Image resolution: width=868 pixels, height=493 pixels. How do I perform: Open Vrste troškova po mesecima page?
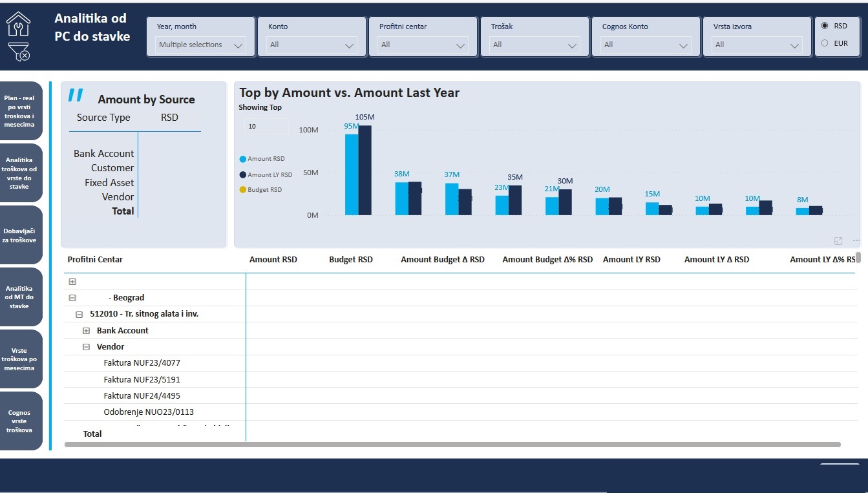click(x=19, y=359)
